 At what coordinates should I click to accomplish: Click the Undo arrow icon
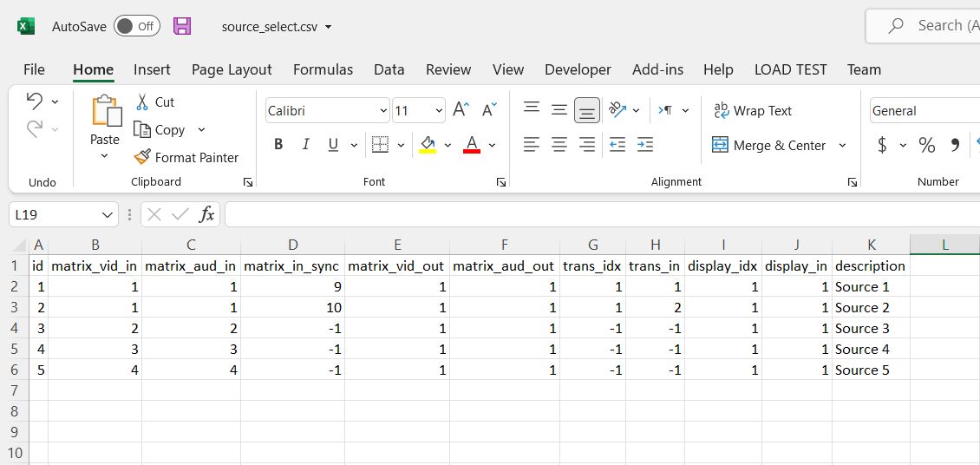pyautogui.click(x=35, y=102)
